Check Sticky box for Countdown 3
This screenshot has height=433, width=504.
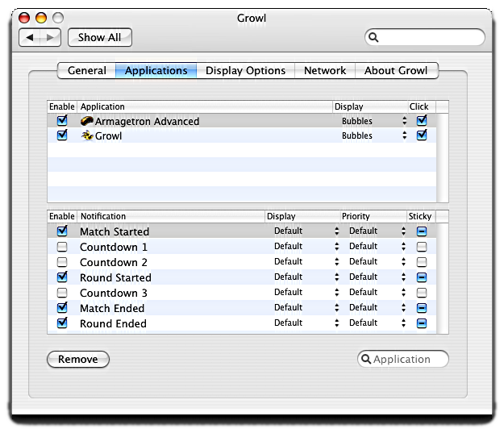tap(422, 293)
